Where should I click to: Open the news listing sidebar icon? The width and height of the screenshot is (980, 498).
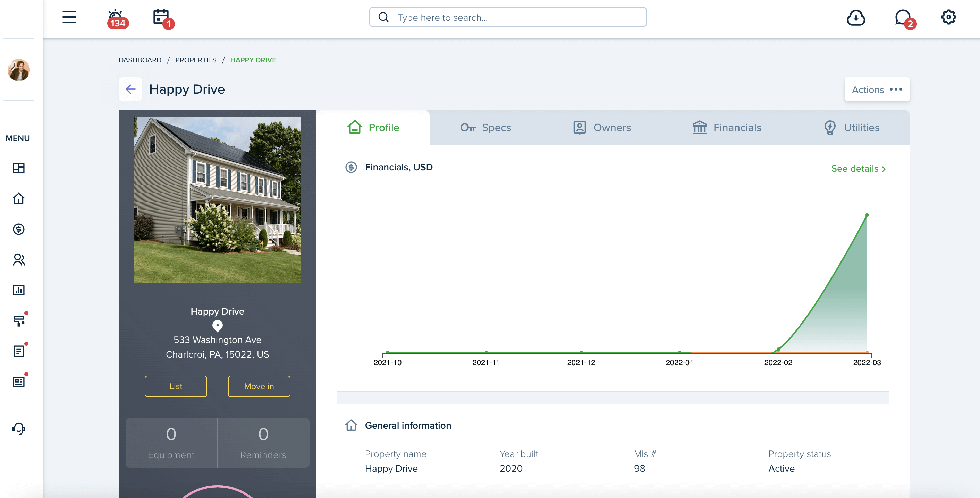click(x=19, y=382)
